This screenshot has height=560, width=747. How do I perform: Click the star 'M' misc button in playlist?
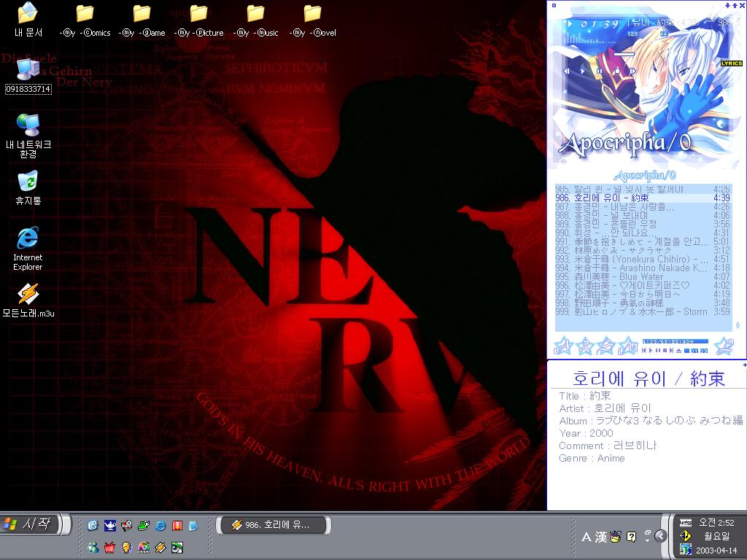[628, 346]
